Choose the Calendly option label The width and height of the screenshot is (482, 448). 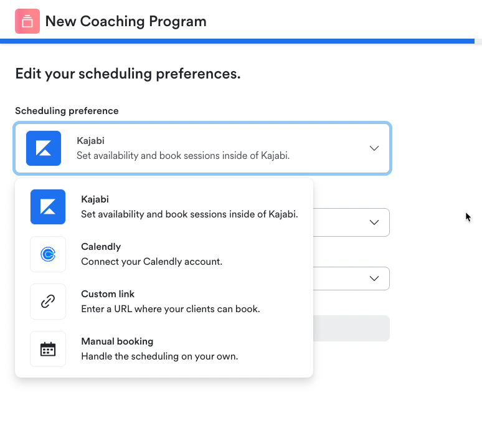pos(101,247)
